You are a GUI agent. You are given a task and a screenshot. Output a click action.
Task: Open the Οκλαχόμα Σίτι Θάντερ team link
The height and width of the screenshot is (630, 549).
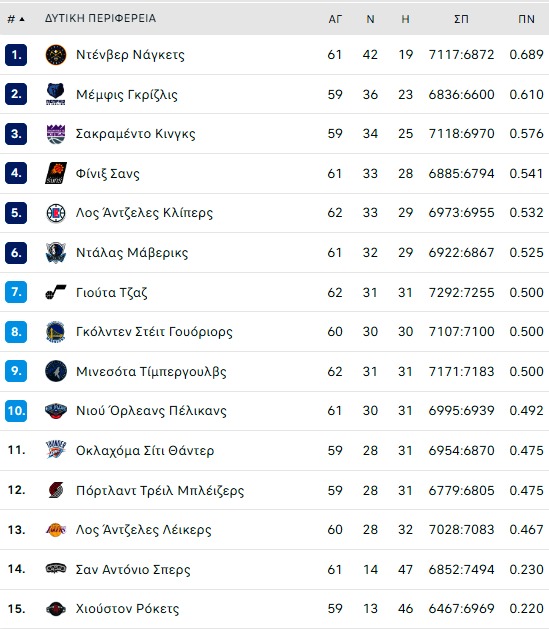tap(145, 450)
